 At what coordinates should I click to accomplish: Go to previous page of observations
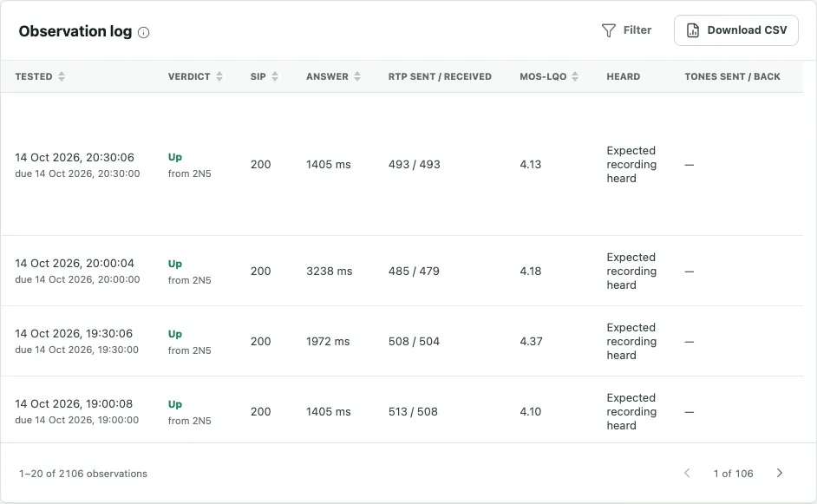(687, 473)
